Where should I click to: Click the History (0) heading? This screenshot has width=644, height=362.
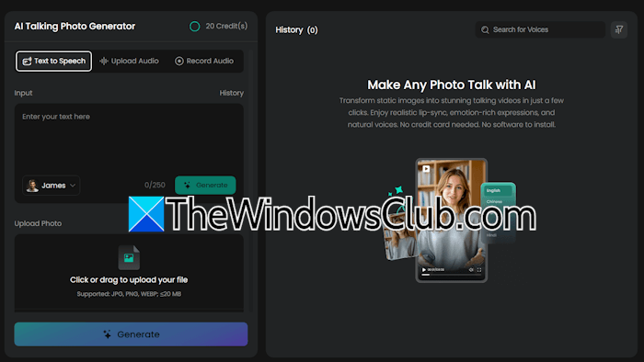(x=296, y=30)
